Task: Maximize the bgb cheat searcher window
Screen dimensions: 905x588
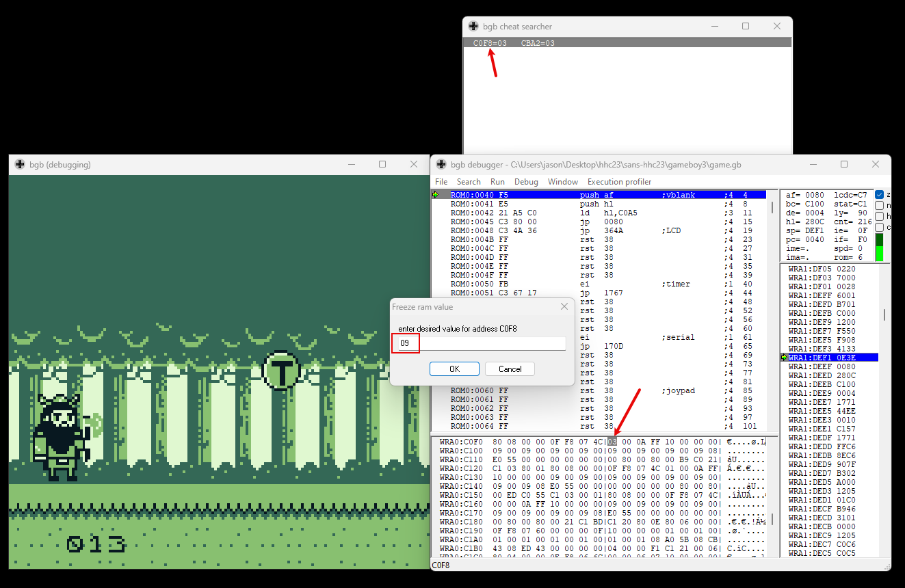Action: [746, 26]
